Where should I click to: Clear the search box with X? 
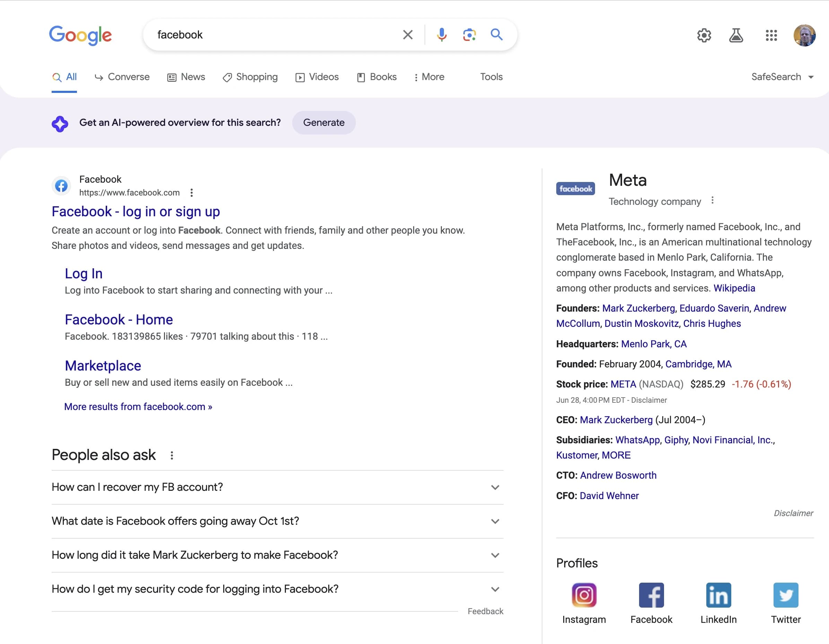click(x=408, y=35)
